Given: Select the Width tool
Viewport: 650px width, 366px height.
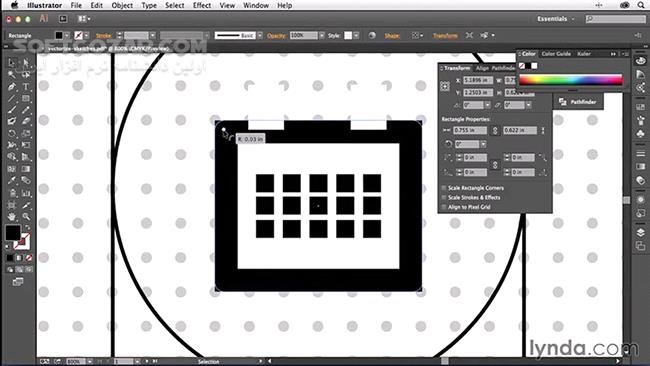Looking at the screenshot, I should click(x=12, y=145).
